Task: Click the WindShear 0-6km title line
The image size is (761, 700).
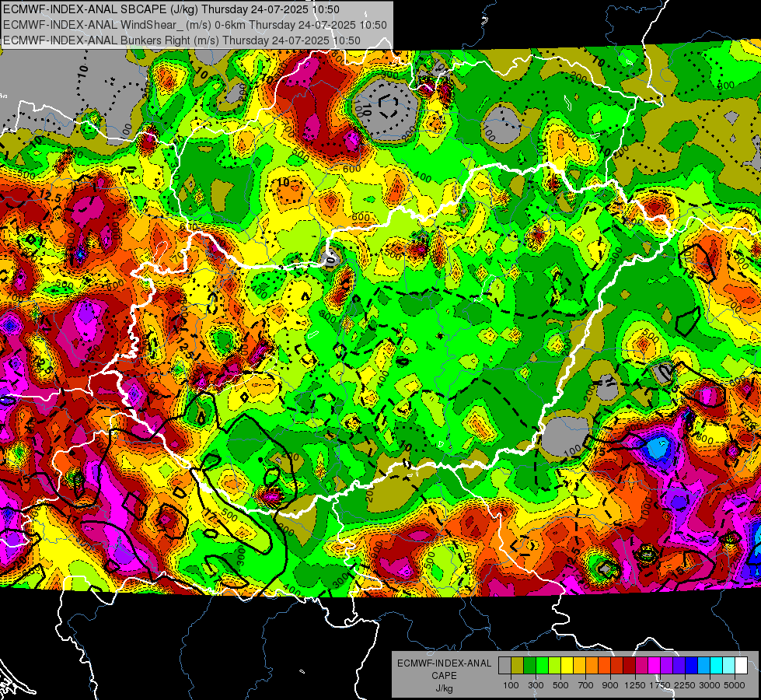Action: tap(194, 25)
